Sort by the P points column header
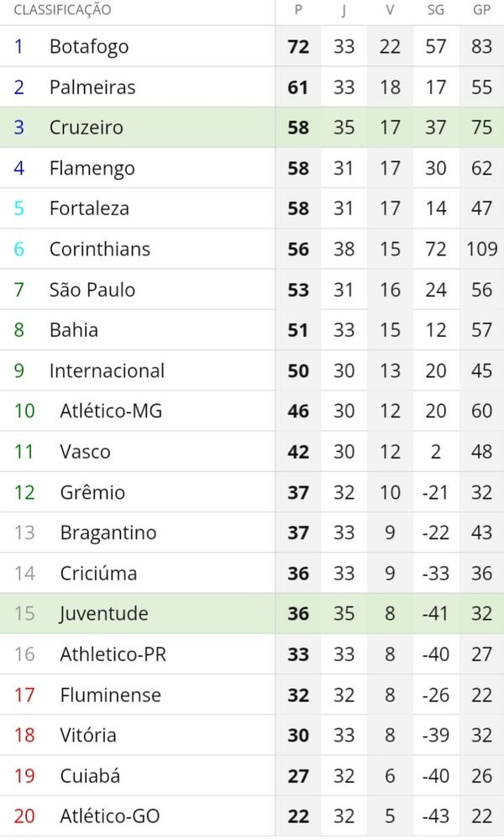504x840 pixels. pos(298,10)
